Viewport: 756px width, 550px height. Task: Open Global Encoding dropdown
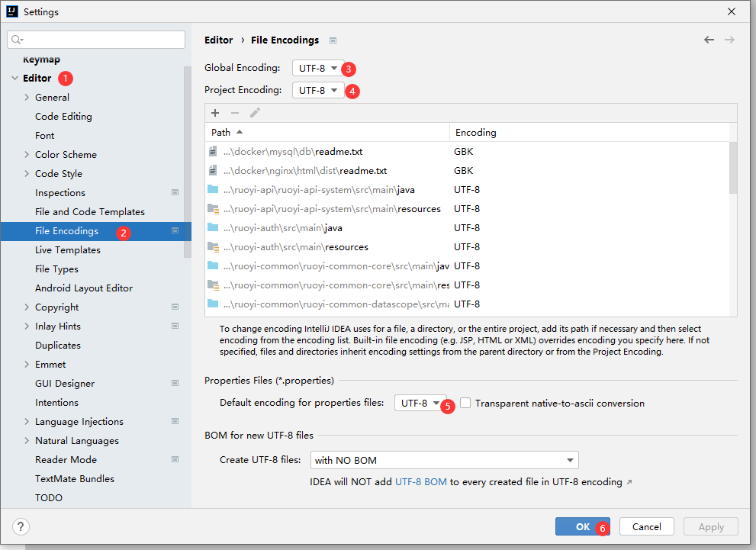[x=317, y=68]
